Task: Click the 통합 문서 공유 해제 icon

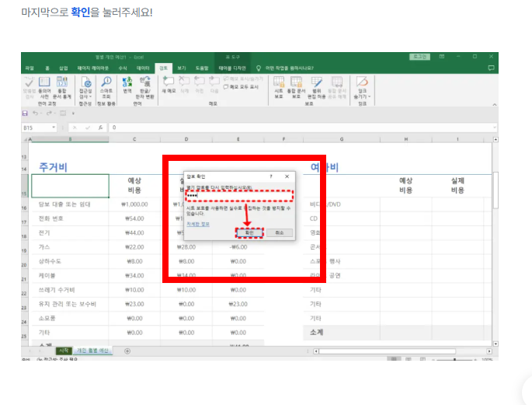Action: point(337,87)
